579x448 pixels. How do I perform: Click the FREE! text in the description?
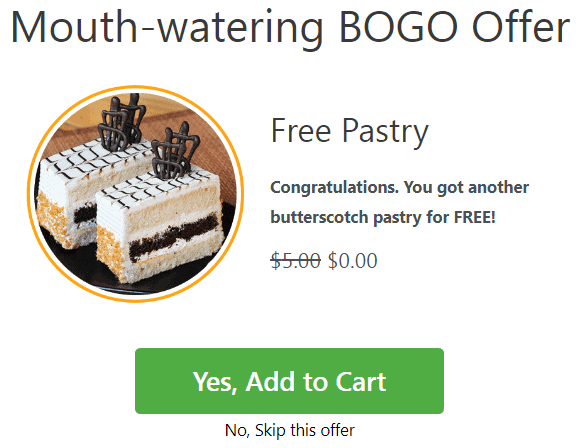pyautogui.click(x=474, y=217)
